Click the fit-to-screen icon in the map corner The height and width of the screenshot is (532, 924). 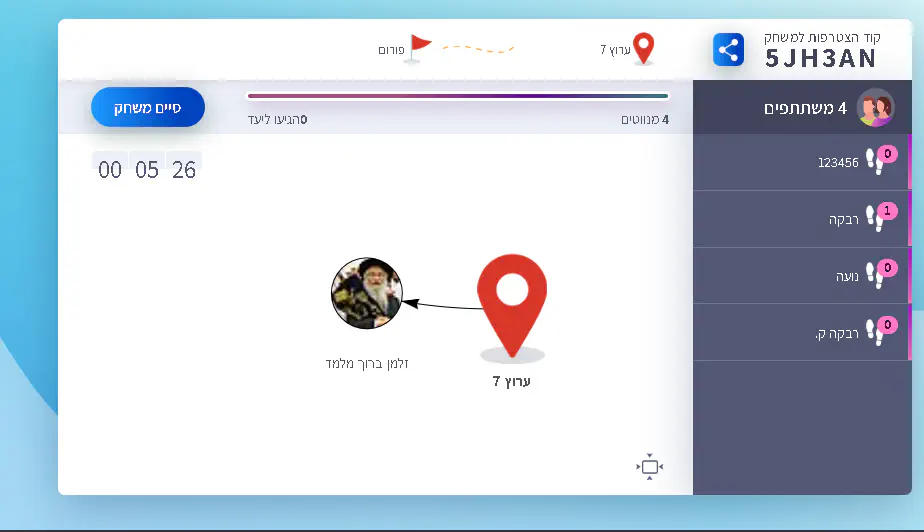pos(650,467)
